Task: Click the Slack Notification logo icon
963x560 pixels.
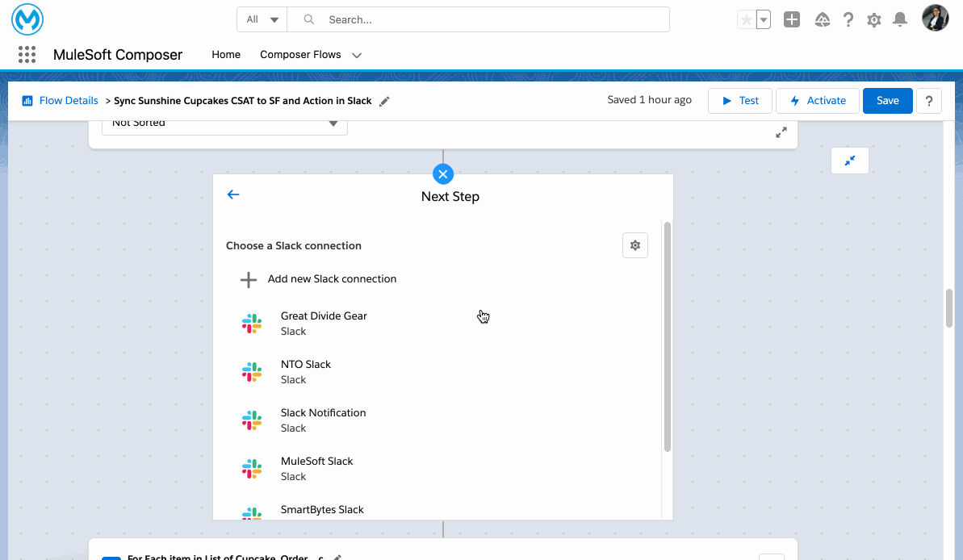Action: 252,420
